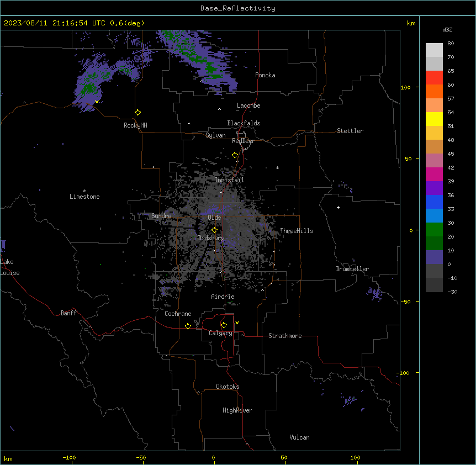Click the HighRiver label
Viewport: 476px width, 465px height.
237,410
